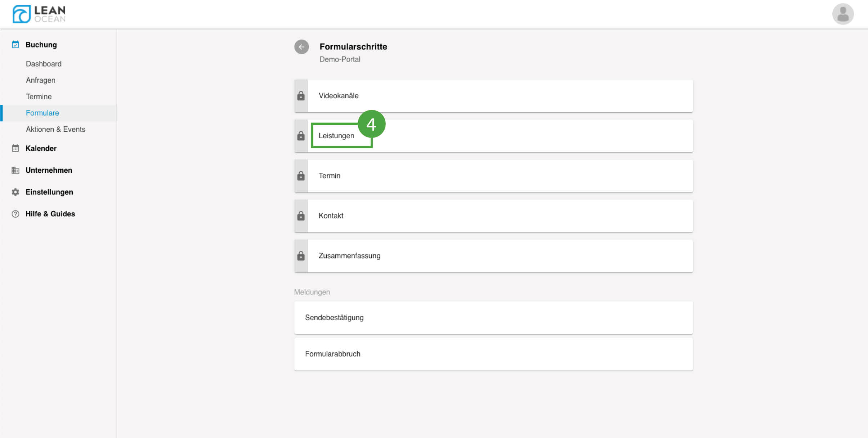Click the lock icon next to Leistungen
868x438 pixels.
[x=301, y=136]
